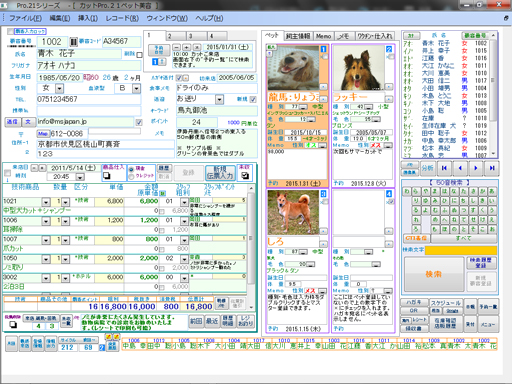Open the ウィンドウ(W) menu

point(167,18)
